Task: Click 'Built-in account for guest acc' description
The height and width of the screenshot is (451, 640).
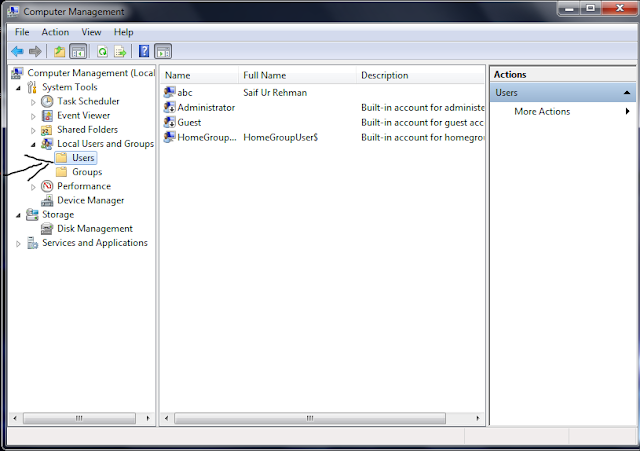Action: [x=422, y=122]
